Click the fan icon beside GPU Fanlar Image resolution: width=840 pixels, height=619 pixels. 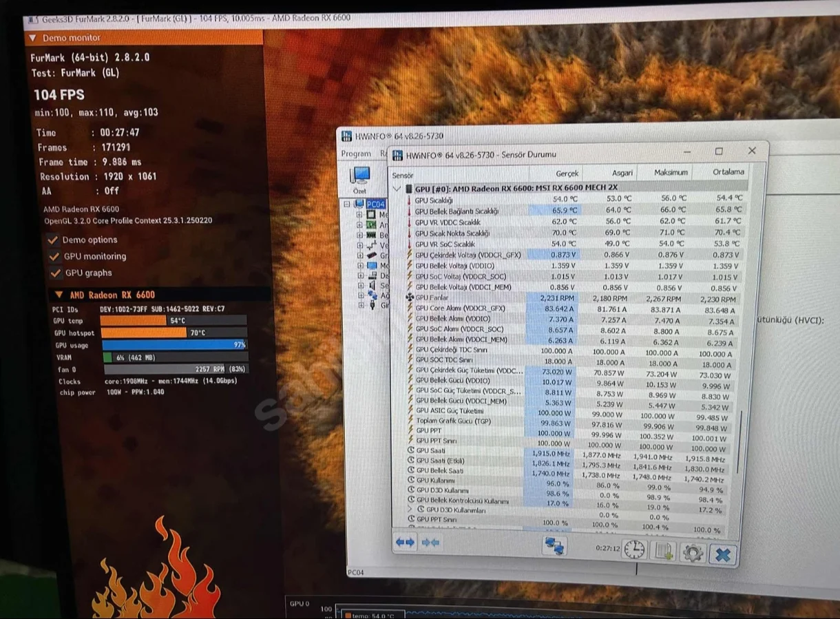(410, 297)
